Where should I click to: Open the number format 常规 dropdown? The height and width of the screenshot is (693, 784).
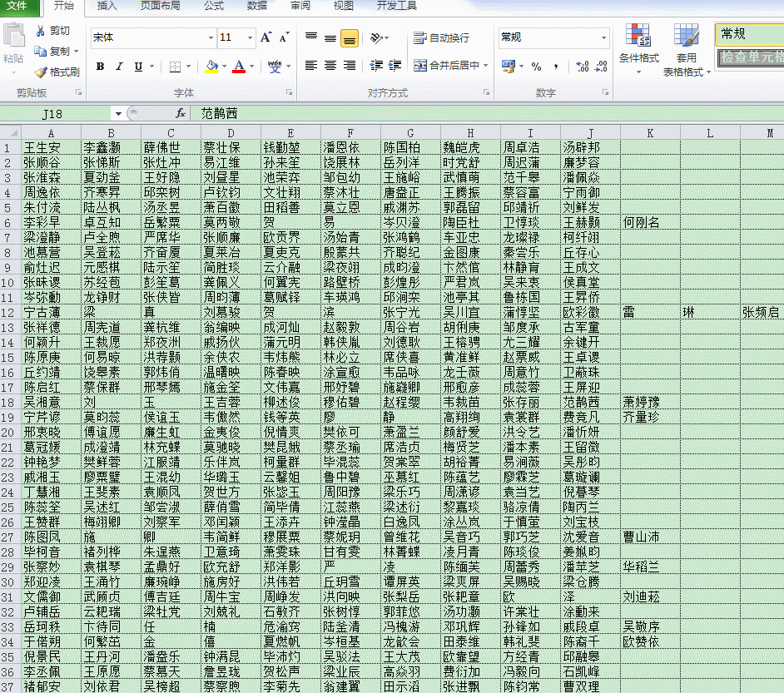click(x=604, y=37)
